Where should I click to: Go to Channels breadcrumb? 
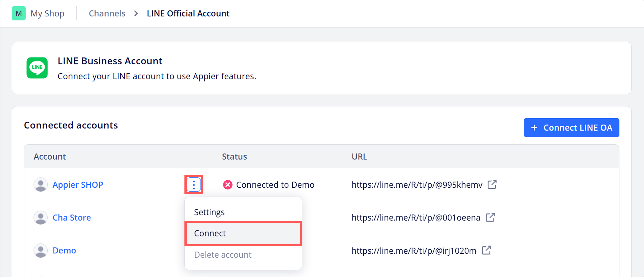tap(107, 13)
